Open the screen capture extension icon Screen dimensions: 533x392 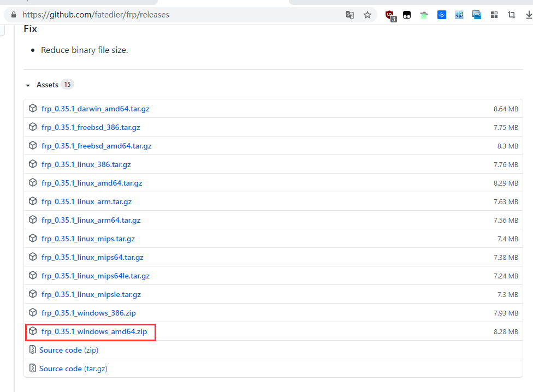tap(477, 15)
